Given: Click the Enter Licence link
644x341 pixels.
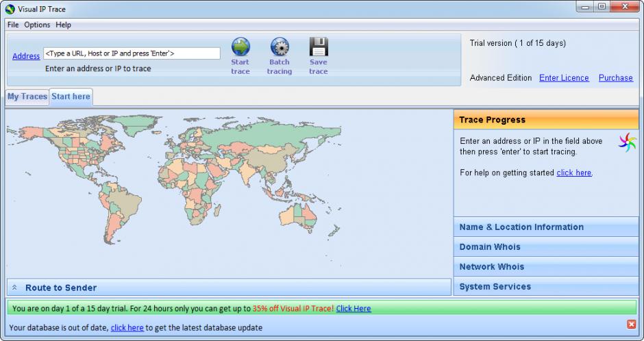Looking at the screenshot, I should point(564,78).
